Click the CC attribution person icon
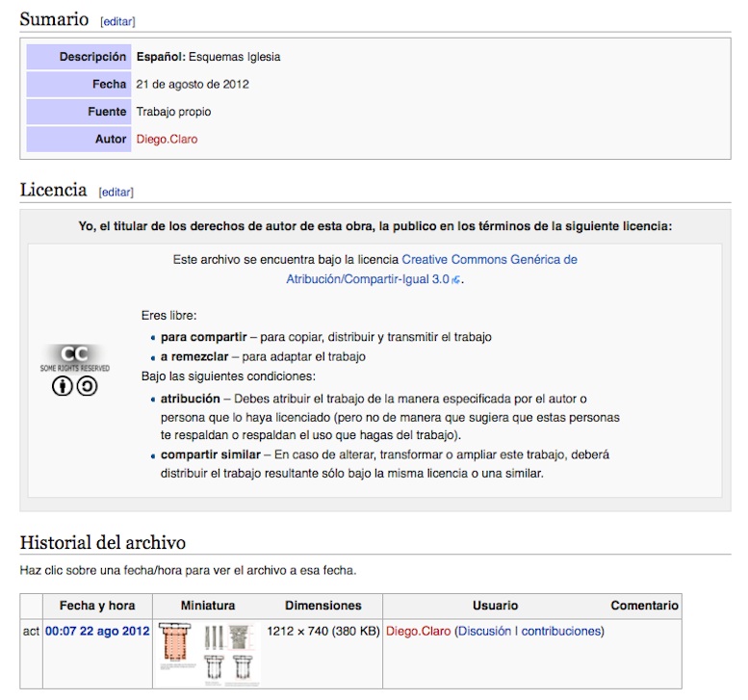 pyautogui.click(x=63, y=386)
